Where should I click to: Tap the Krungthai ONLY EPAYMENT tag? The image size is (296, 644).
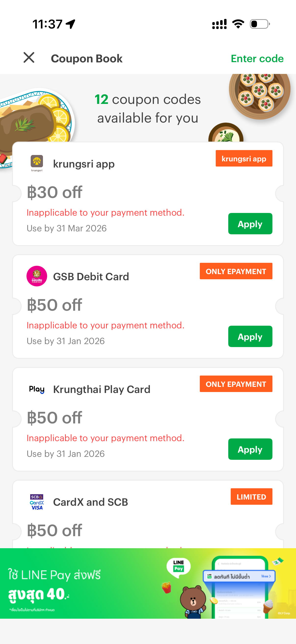236,384
